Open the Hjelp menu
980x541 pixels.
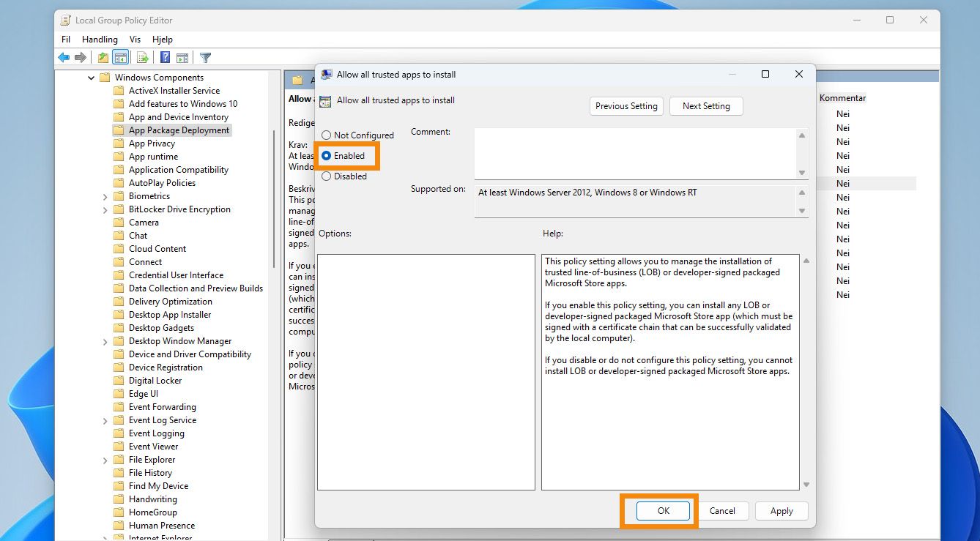tap(163, 40)
